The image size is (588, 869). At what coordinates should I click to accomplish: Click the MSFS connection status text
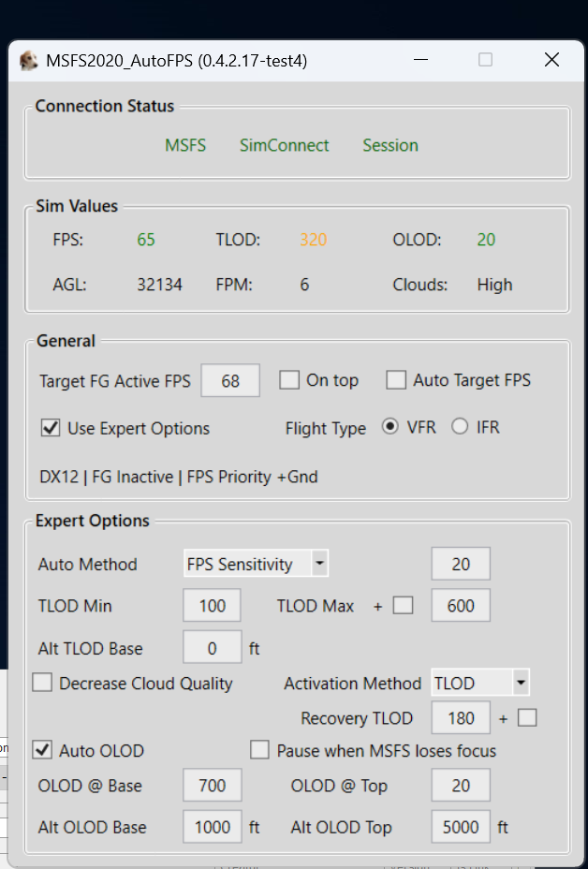tap(185, 145)
